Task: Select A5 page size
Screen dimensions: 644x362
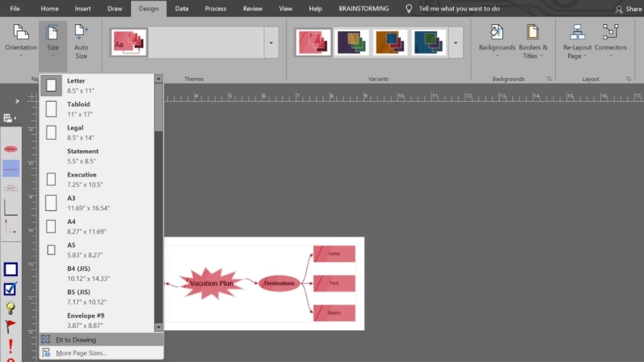Action: [x=97, y=249]
